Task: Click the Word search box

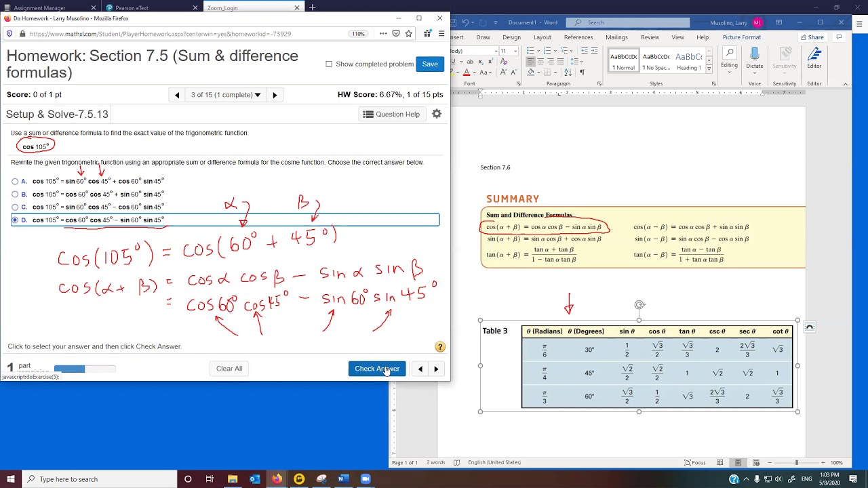Action: coord(628,22)
